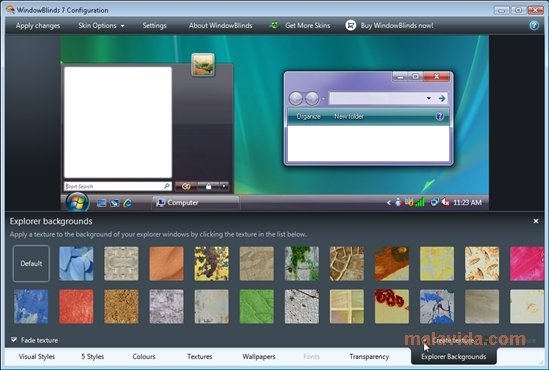
Task: Toggle the Fade texture checkbox
Action: (x=14, y=340)
